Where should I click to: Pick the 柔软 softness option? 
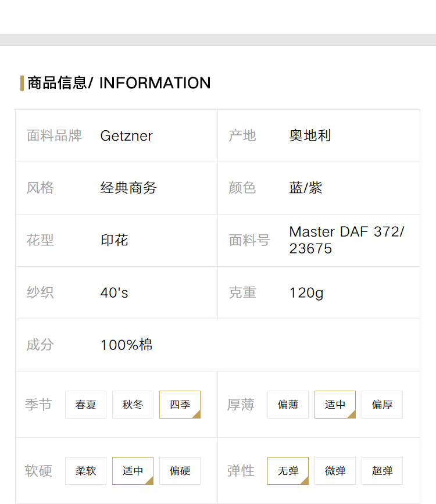(x=85, y=470)
